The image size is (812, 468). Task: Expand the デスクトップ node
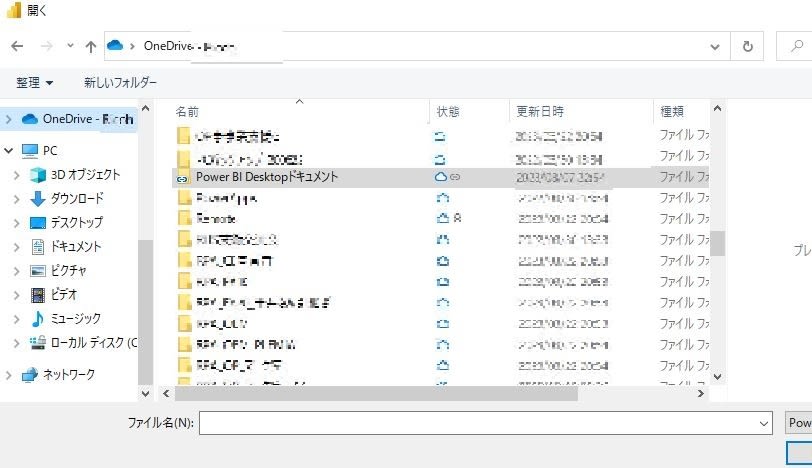coord(17,223)
